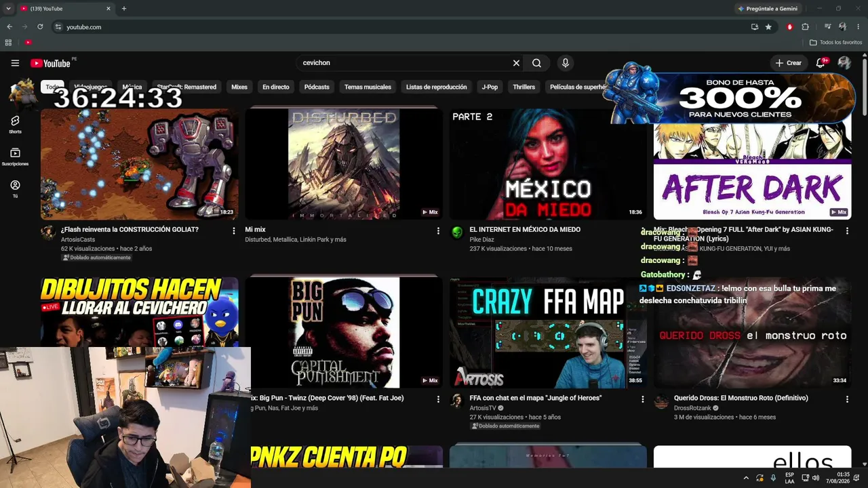Open the YouTube hamburger guide menu
This screenshot has width=868, height=488.
tap(15, 63)
